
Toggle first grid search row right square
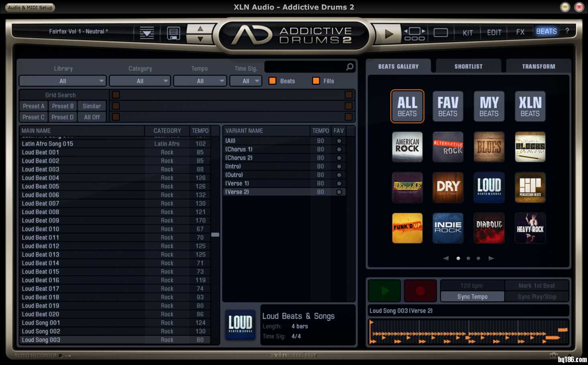tap(348, 95)
